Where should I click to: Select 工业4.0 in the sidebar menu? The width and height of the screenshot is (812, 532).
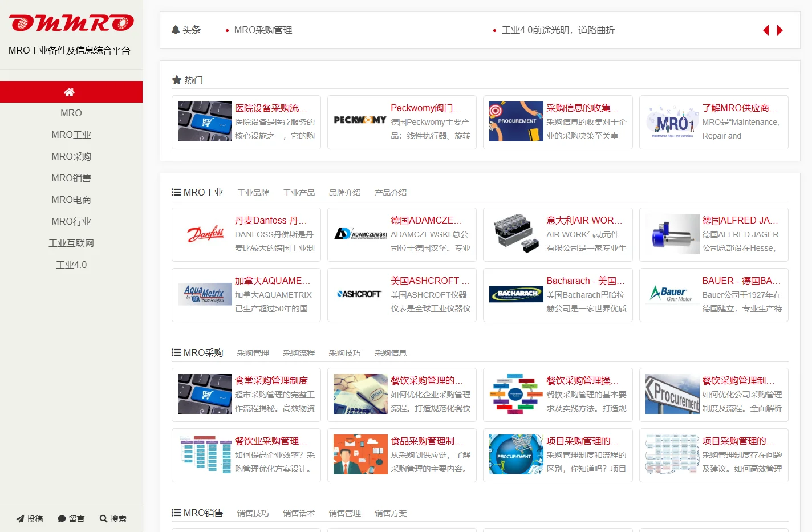(x=71, y=265)
